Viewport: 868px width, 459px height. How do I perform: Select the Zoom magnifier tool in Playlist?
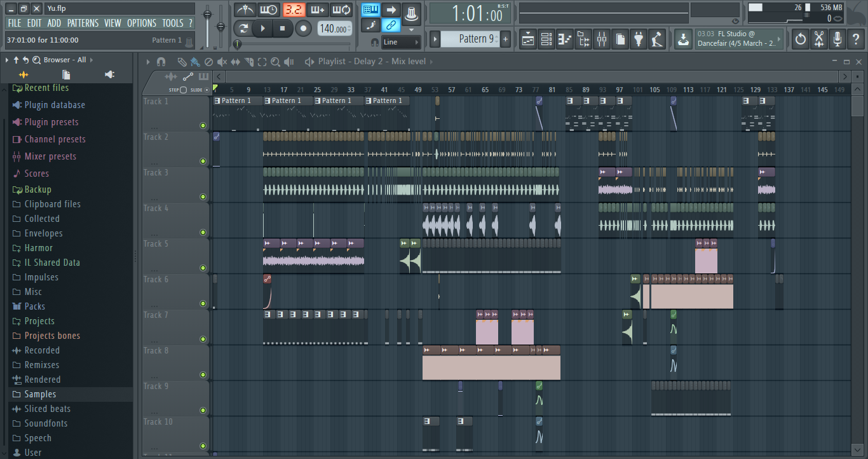pyautogui.click(x=275, y=62)
